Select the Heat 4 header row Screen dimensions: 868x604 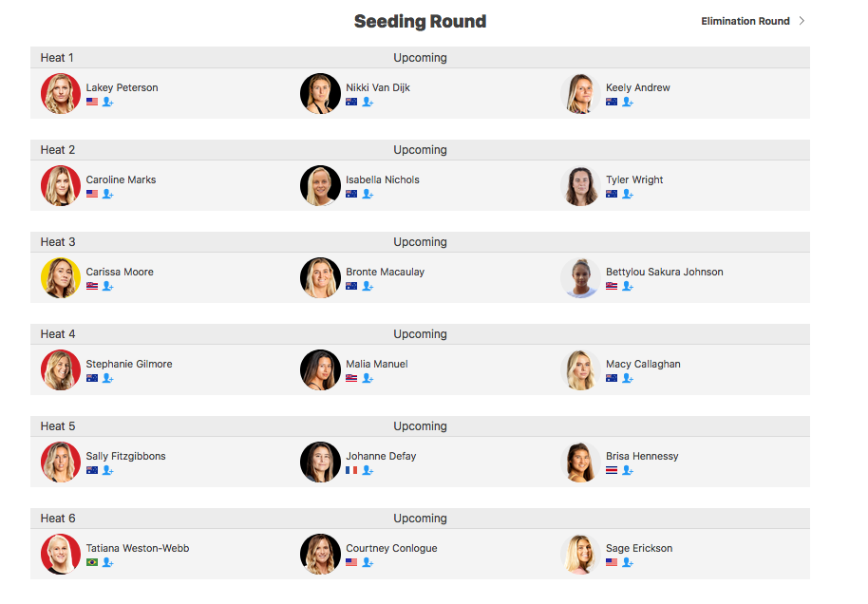[420, 334]
